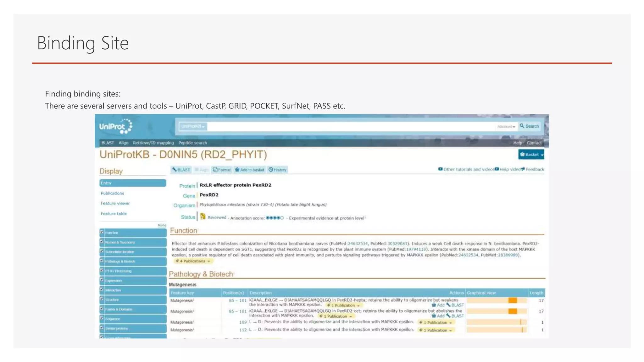Viewport: 644px width, 362px height.
Task: Open the Feature table link
Action: [x=114, y=214]
